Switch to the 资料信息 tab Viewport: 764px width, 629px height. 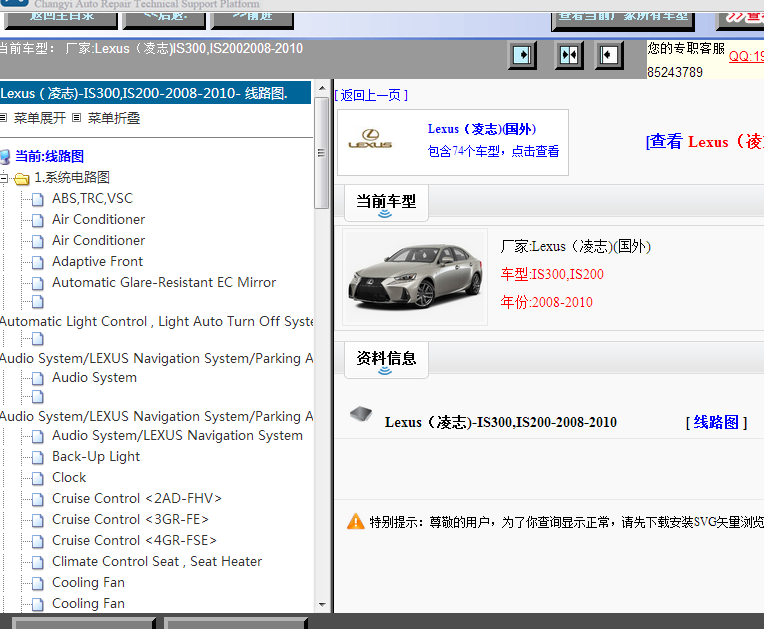386,358
